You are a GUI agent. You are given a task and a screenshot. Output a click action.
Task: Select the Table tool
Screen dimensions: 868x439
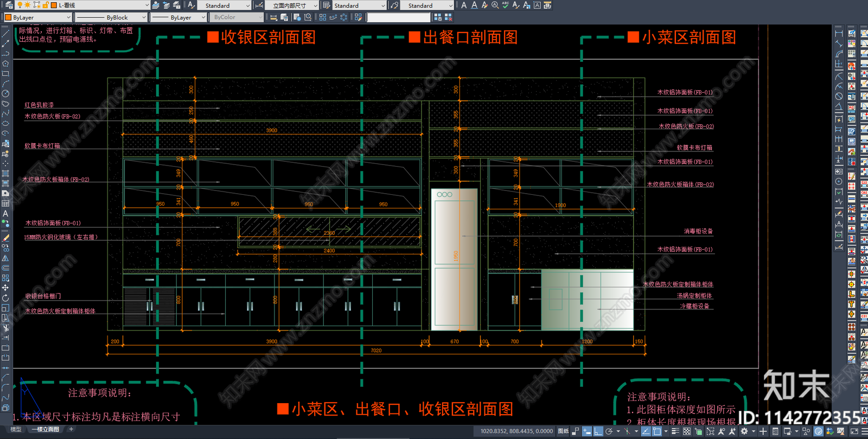point(5,203)
